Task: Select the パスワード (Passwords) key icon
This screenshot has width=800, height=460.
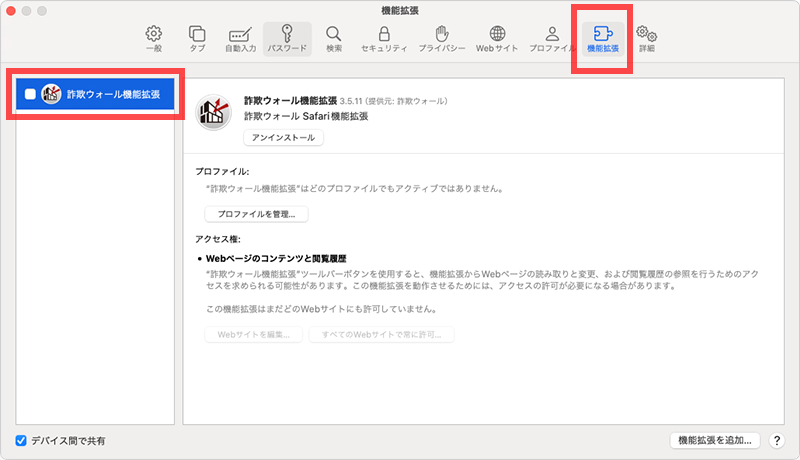Action: (287, 39)
